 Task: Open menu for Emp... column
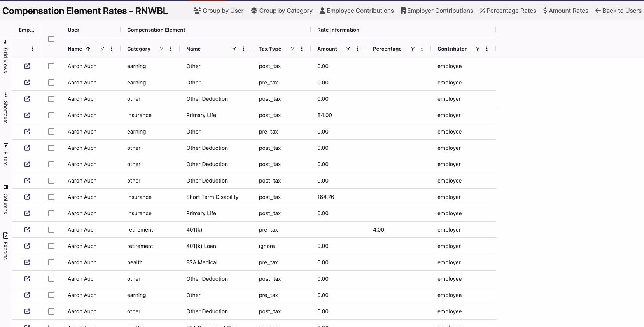pos(33,49)
